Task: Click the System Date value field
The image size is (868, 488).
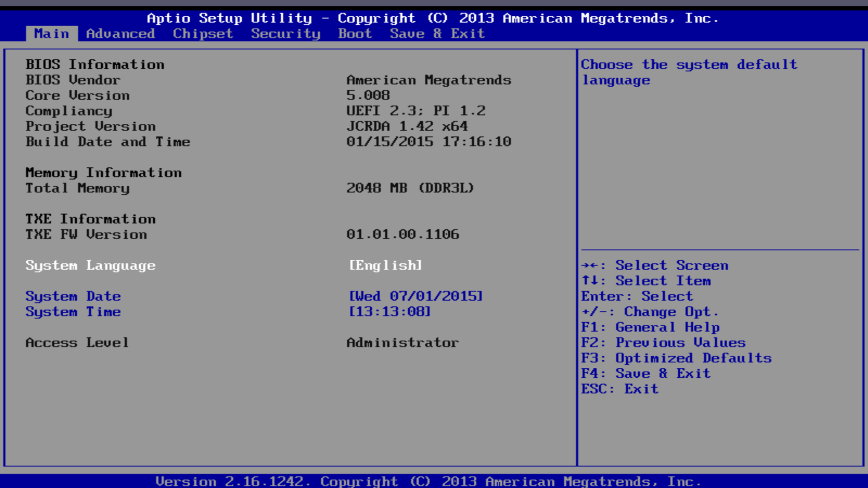Action: 415,296
